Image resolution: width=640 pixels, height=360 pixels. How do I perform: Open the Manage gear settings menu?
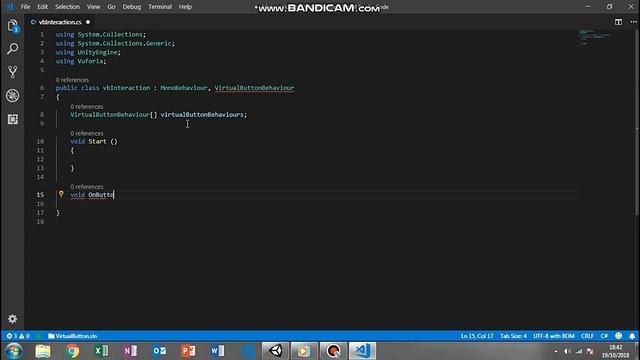(x=13, y=319)
